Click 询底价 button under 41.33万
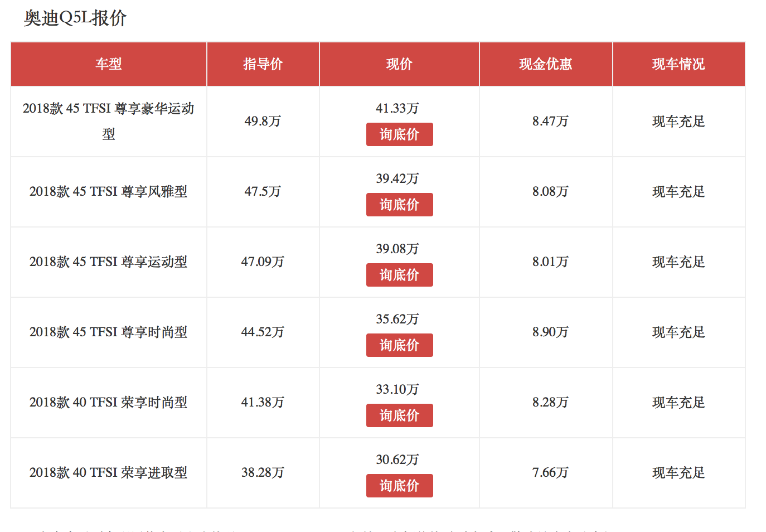766x532 pixels. click(x=399, y=134)
